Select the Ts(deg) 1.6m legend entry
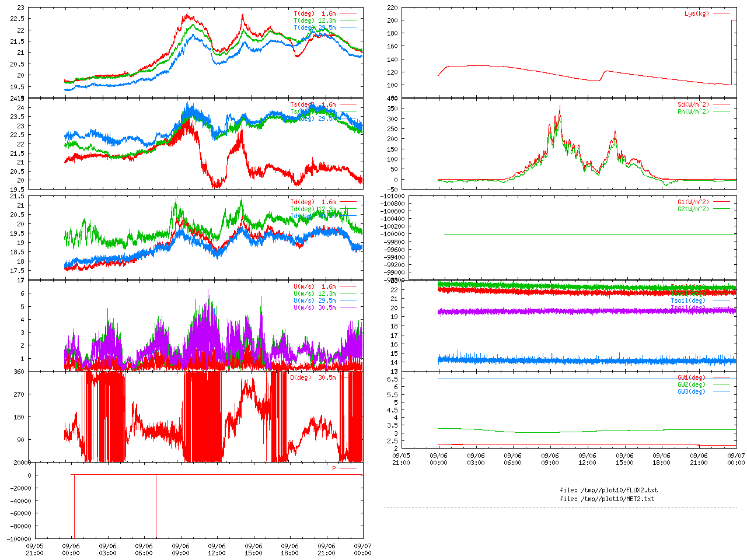 click(313, 105)
